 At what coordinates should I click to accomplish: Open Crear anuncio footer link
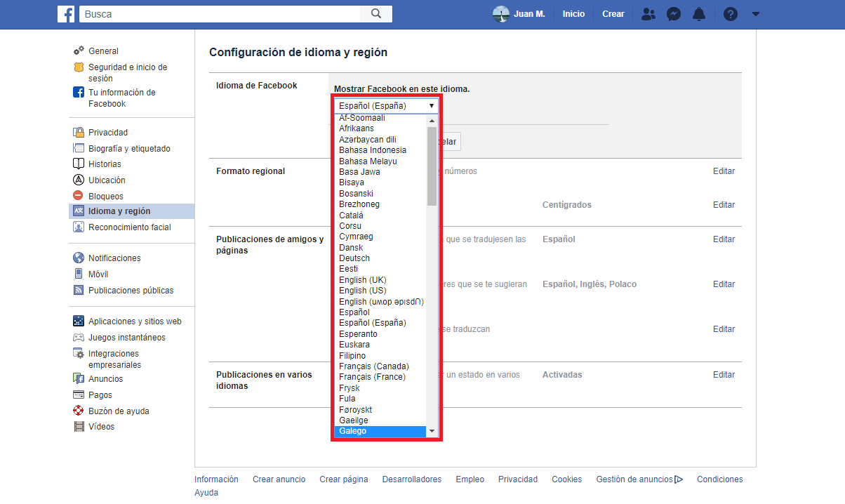(x=279, y=479)
